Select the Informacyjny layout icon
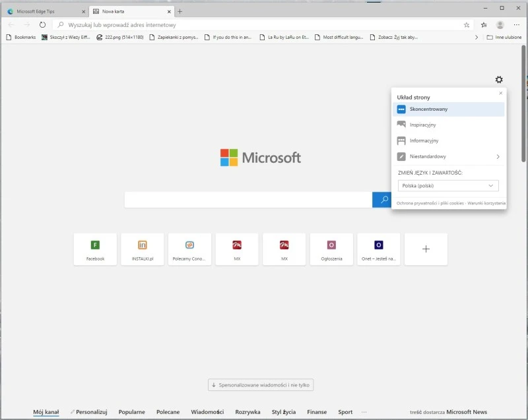 pyautogui.click(x=401, y=140)
